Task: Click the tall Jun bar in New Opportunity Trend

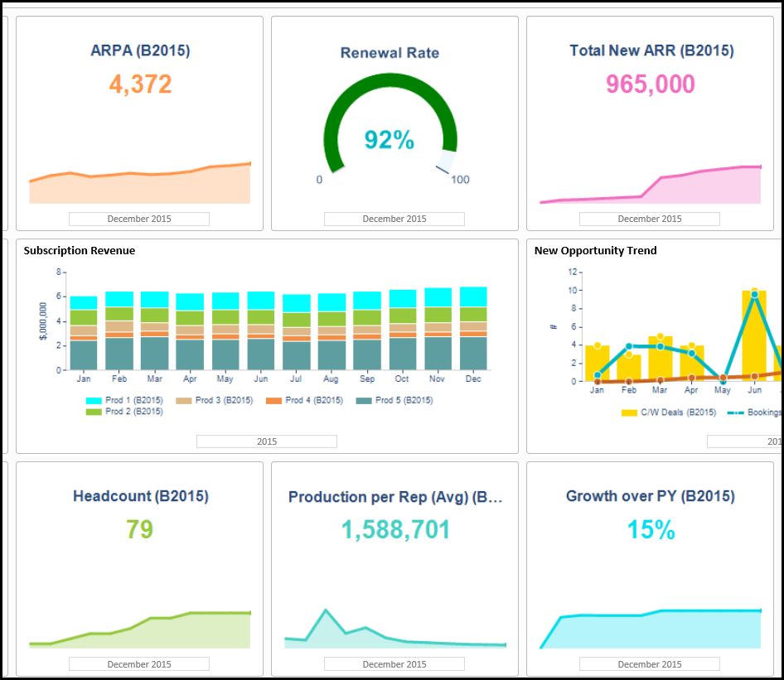Action: (753, 335)
